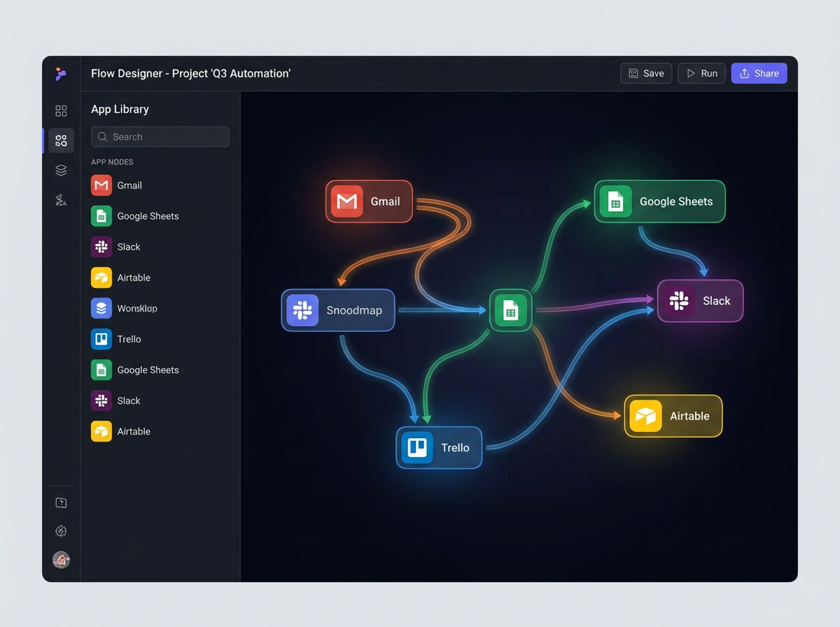Viewport: 840px width, 627px height.
Task: Open the stacked layers sidebar icon
Action: coord(61,170)
